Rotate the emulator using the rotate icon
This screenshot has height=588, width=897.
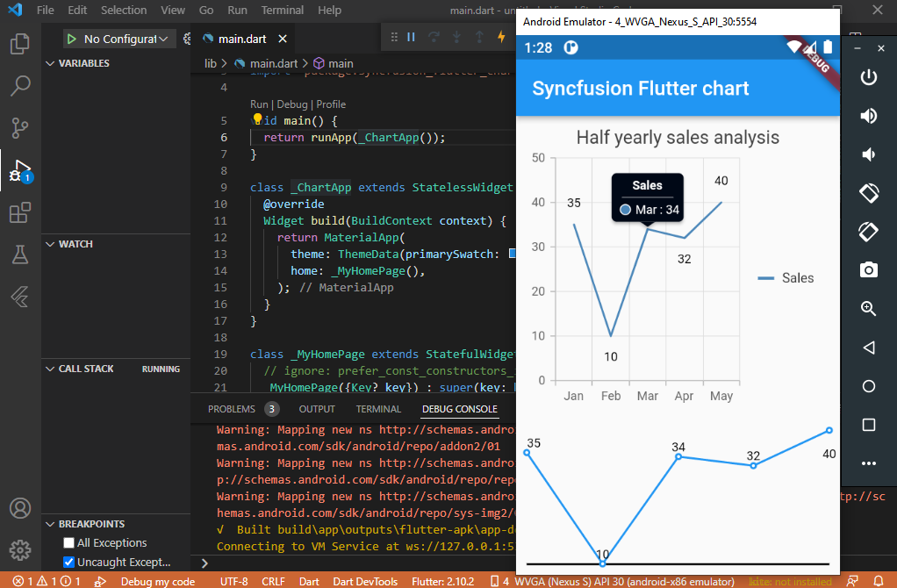(868, 193)
